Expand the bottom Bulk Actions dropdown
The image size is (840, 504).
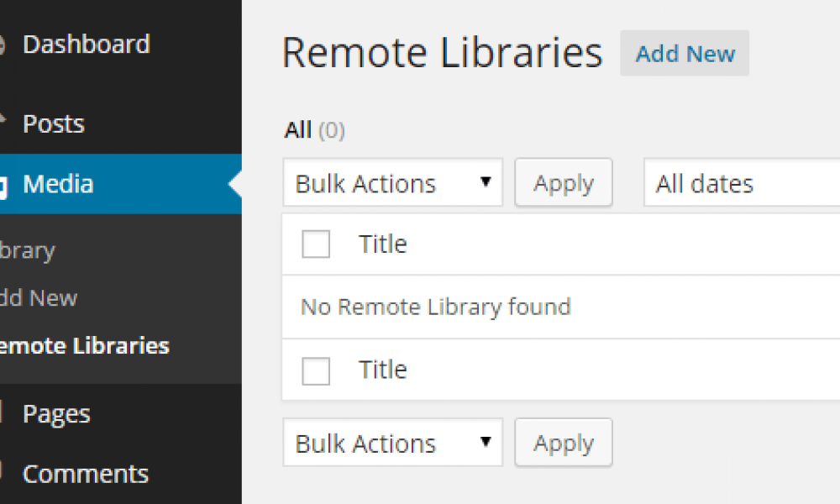[392, 443]
